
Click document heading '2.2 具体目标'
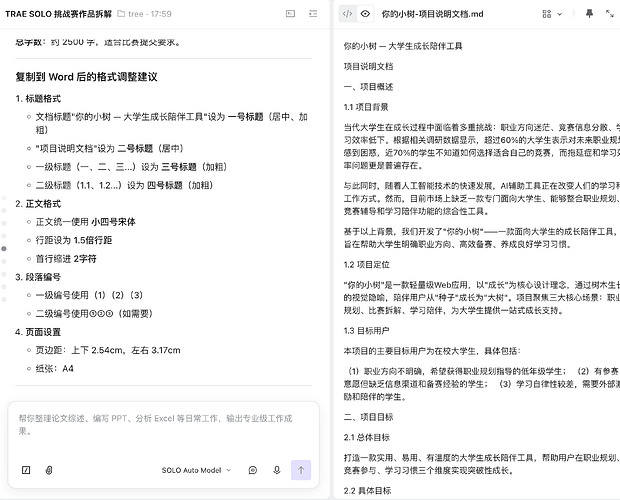(367, 491)
